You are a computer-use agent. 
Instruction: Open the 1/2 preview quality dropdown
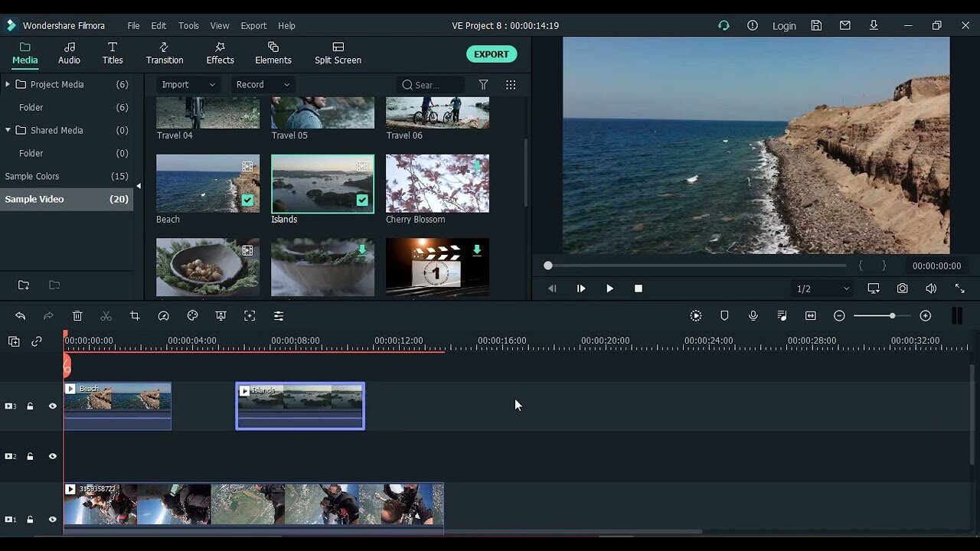pyautogui.click(x=823, y=289)
